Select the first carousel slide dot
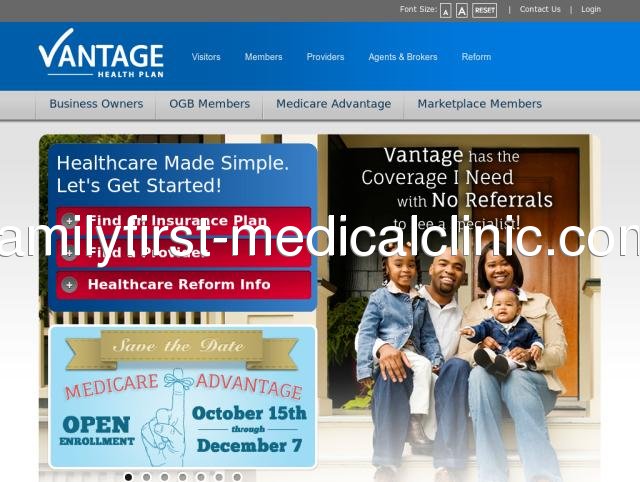Image resolution: width=640 pixels, height=482 pixels. pos(128,477)
